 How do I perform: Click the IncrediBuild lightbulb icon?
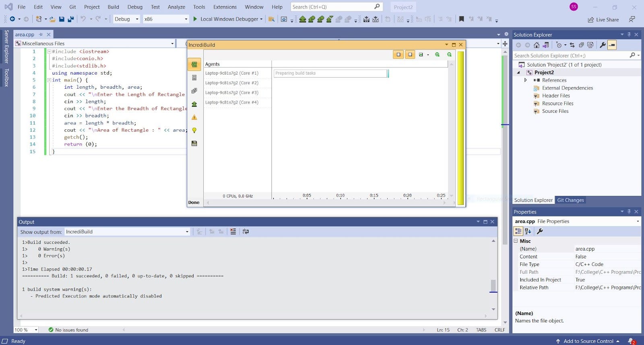pos(194,131)
